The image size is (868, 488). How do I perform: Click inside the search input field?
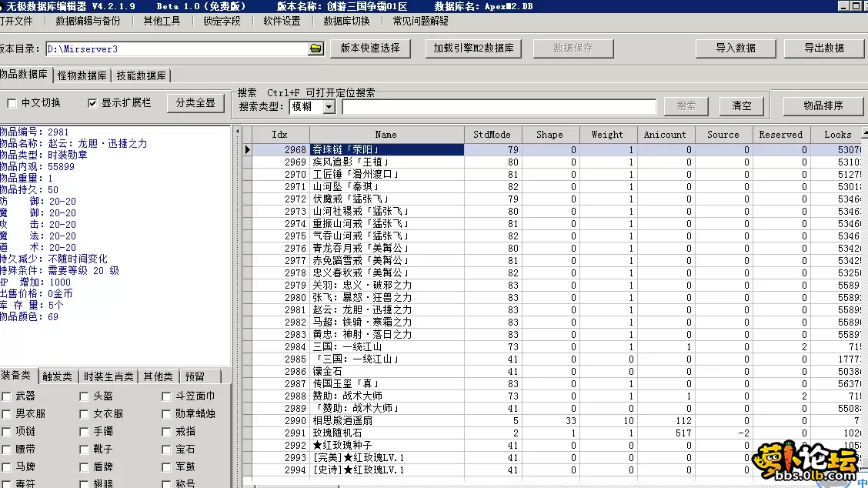[x=500, y=106]
